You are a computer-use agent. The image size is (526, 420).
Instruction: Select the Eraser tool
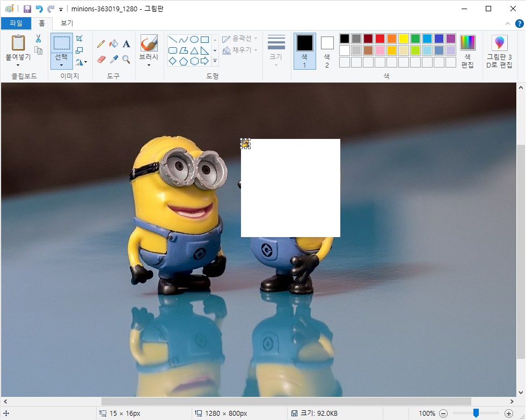click(x=101, y=60)
